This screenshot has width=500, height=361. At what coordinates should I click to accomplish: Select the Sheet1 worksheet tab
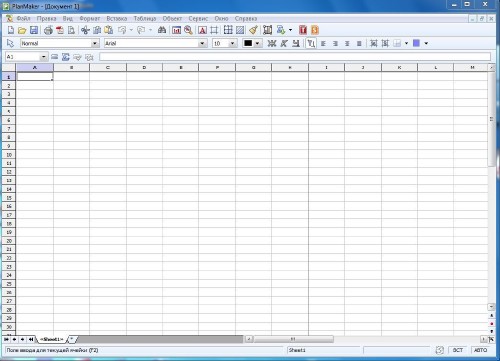click(x=52, y=339)
